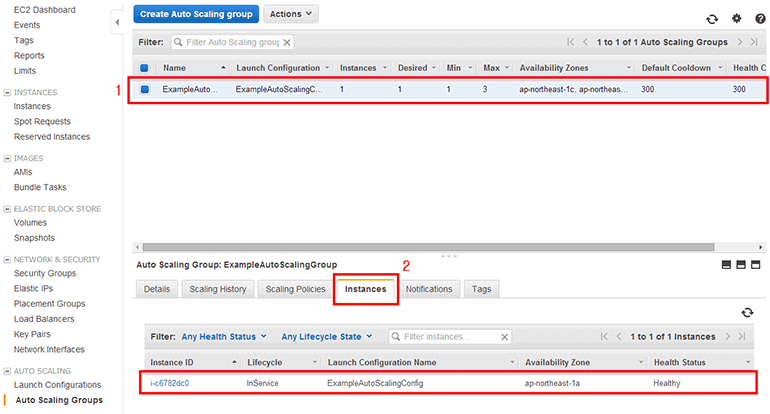Collapse the INSTANCES section in the sidebar
This screenshot has width=770, height=414.
[x=8, y=92]
